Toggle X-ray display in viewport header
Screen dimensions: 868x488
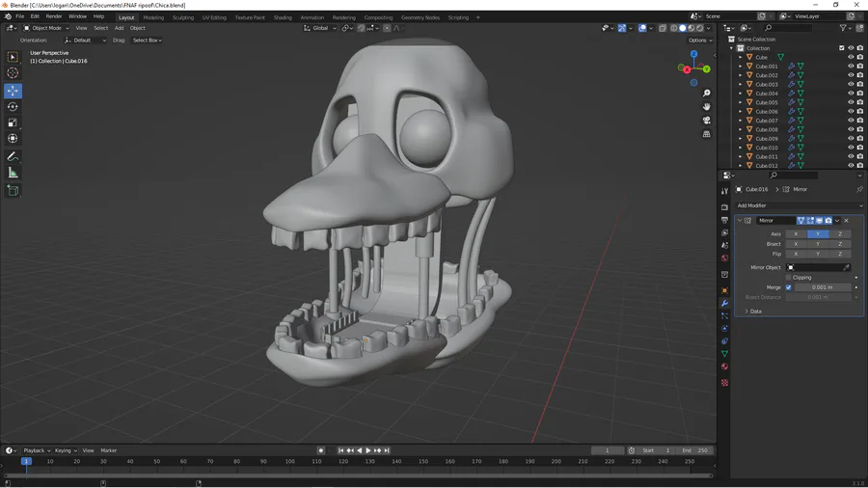point(663,28)
